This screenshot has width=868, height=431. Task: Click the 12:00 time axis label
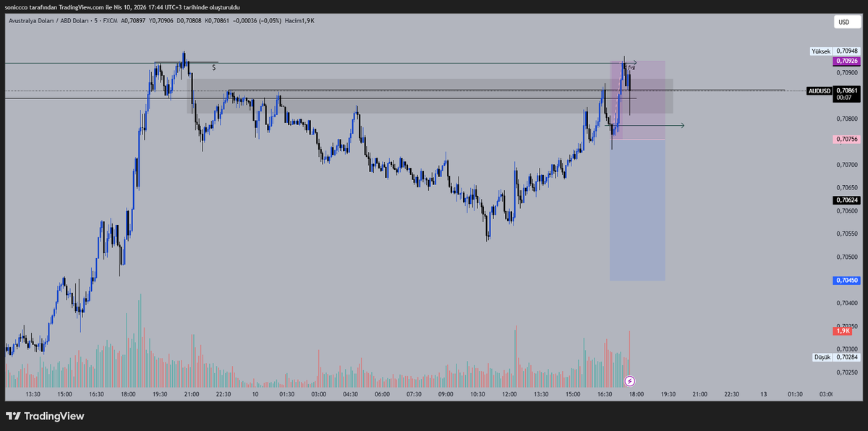point(509,394)
